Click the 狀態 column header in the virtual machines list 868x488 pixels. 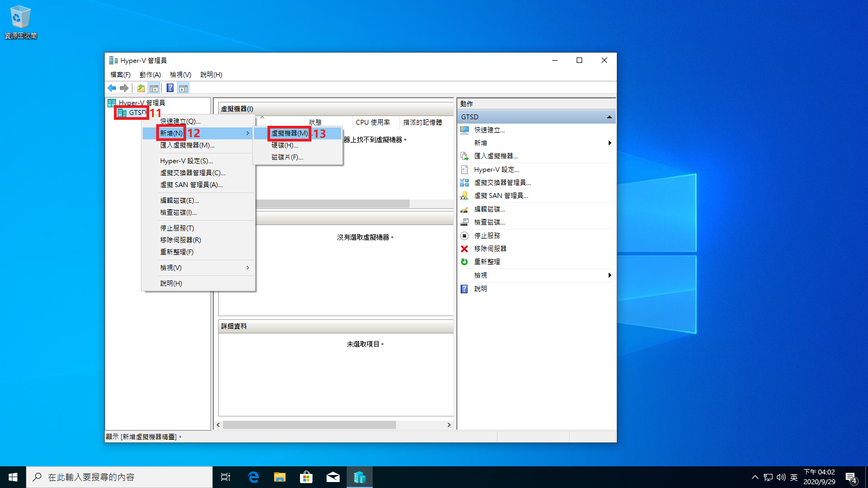pos(315,123)
